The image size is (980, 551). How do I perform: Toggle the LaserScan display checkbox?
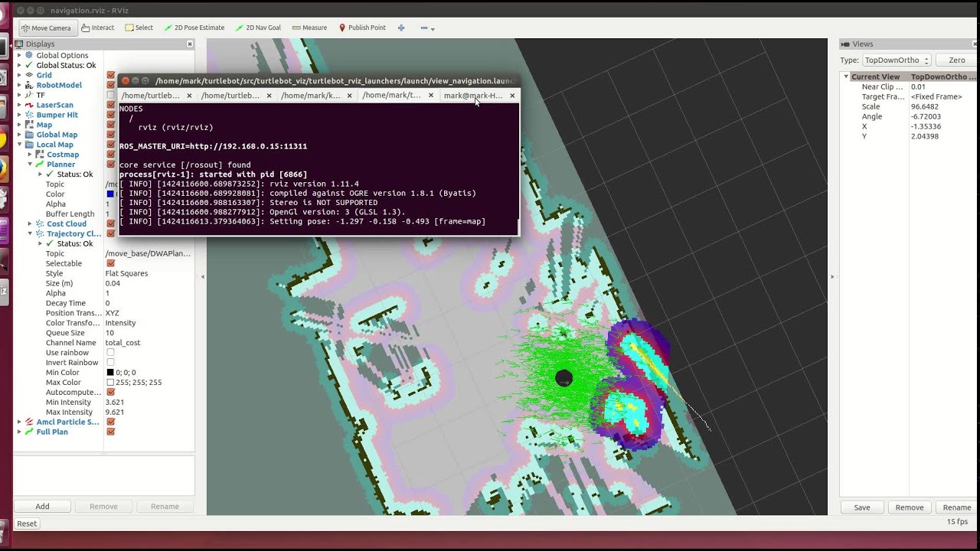tap(110, 105)
